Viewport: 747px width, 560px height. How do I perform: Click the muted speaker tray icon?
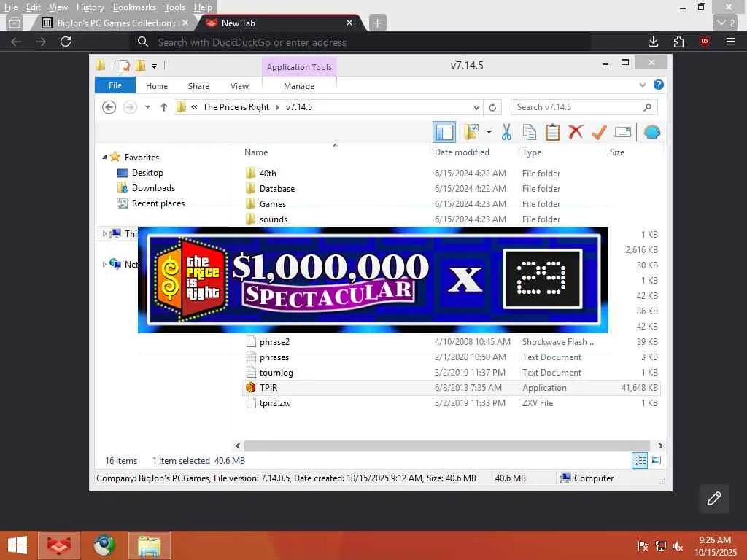[x=678, y=546]
